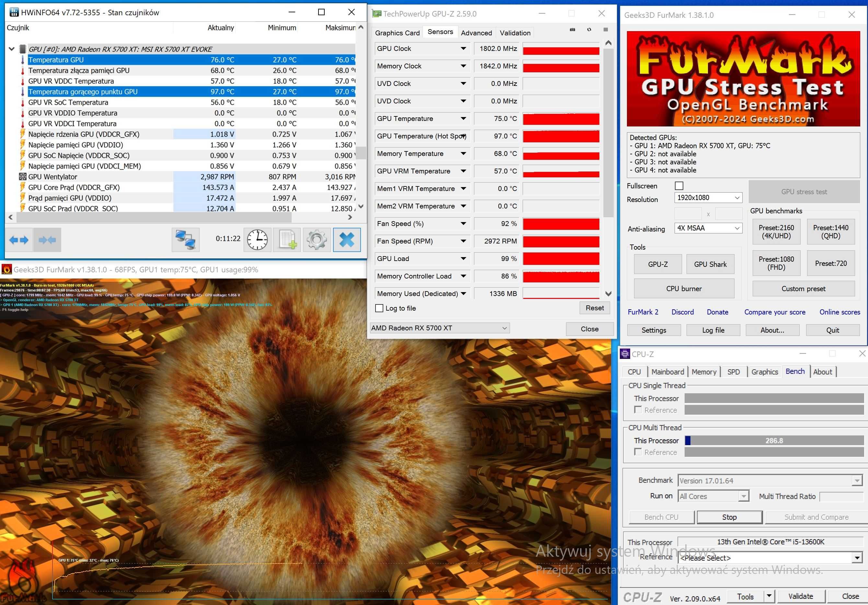Screen dimensions: 868x605
Task: Click lightning icon beside Napięcie rdzenia GPU
Action: coord(23,134)
